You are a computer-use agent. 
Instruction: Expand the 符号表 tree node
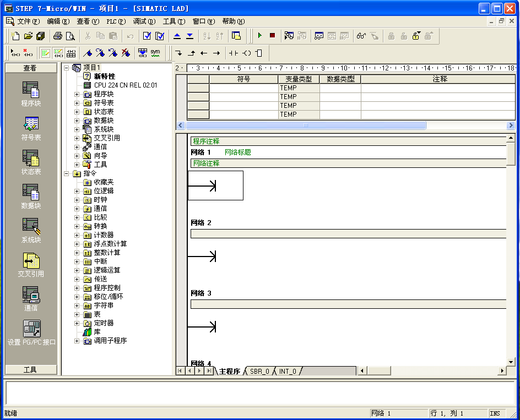click(77, 103)
